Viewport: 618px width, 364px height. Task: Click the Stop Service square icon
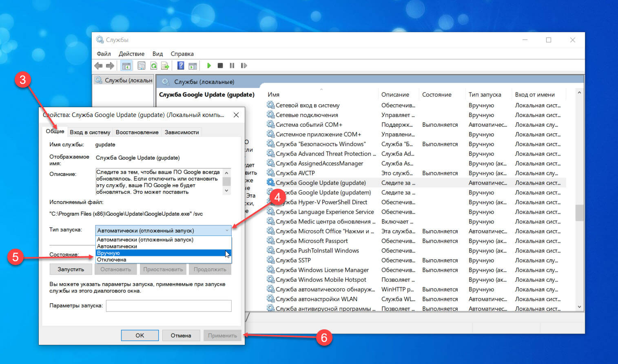pyautogui.click(x=220, y=66)
